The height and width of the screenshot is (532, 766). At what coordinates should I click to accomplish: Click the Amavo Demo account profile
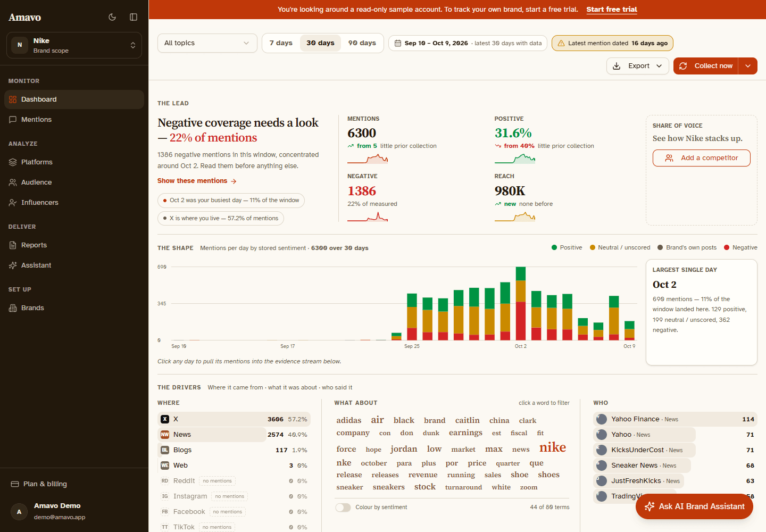tap(74, 512)
